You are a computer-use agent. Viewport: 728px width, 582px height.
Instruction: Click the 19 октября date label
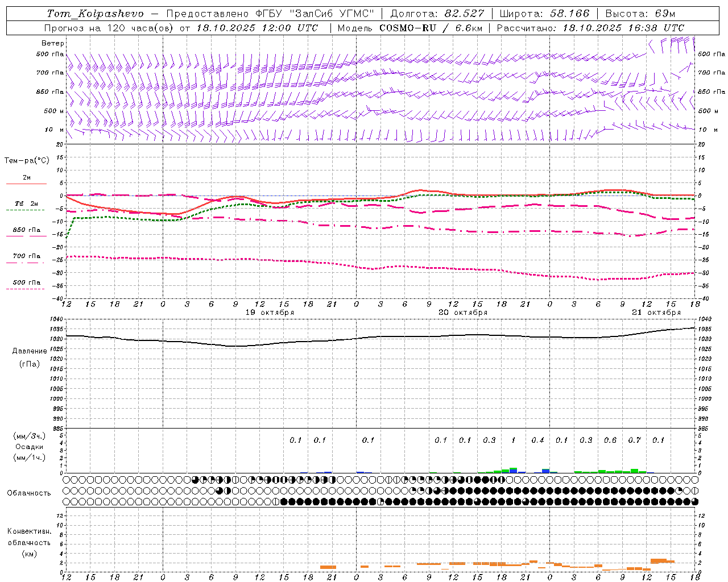270,313
